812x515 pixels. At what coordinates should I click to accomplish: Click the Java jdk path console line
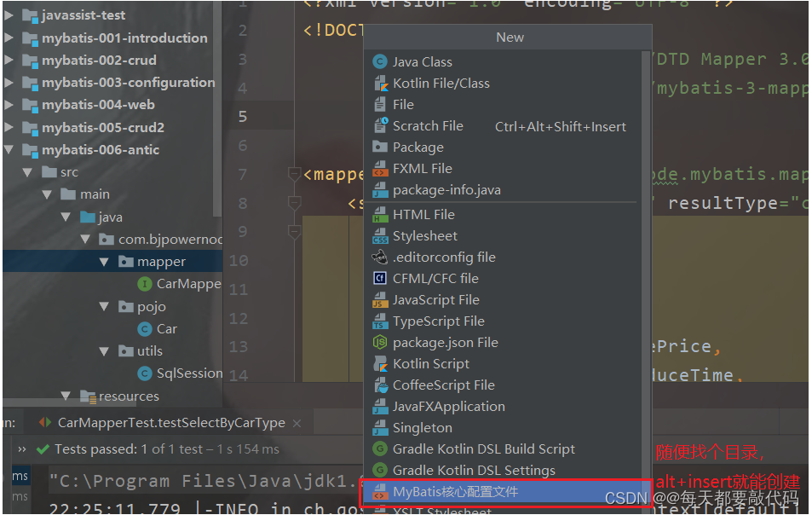click(205, 482)
